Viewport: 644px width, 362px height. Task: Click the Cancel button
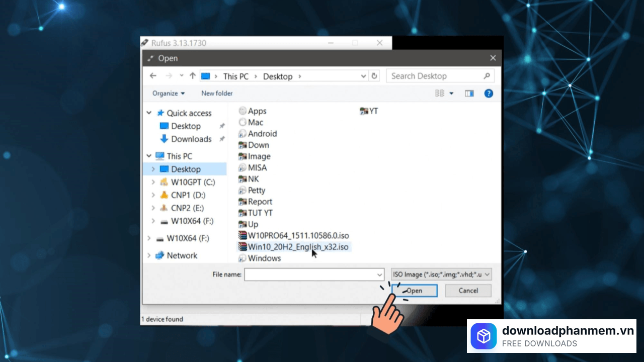coord(468,291)
